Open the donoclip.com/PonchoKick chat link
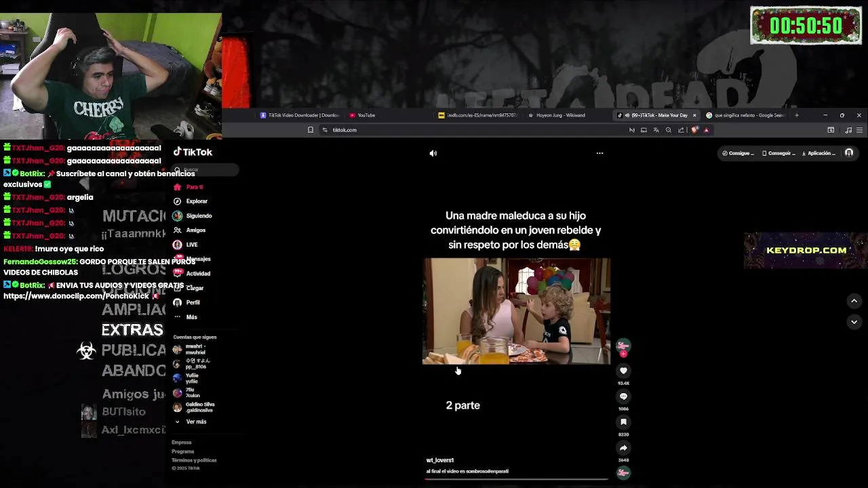Image resolution: width=868 pixels, height=488 pixels. pyautogui.click(x=76, y=296)
